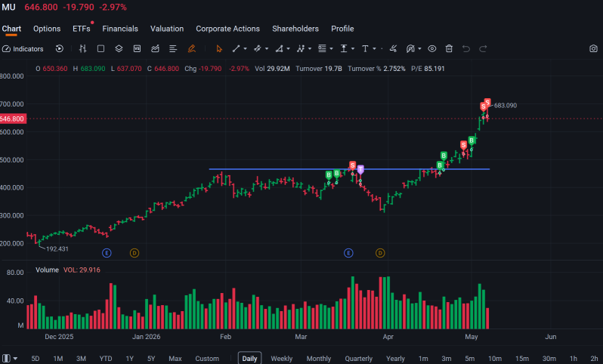Expand the line tool dropdown arrow
Screen dimensions: 603x364
click(x=246, y=49)
